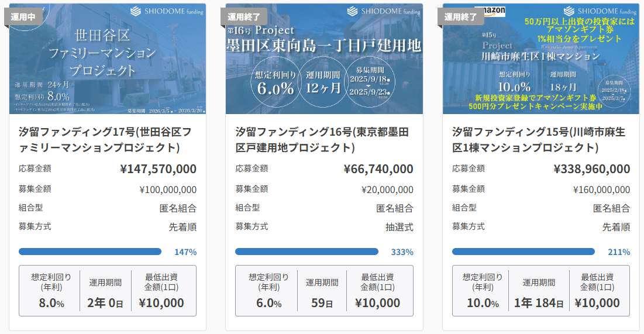Click the 333% funding progress bar
This screenshot has width=644, height=334.
(x=306, y=252)
